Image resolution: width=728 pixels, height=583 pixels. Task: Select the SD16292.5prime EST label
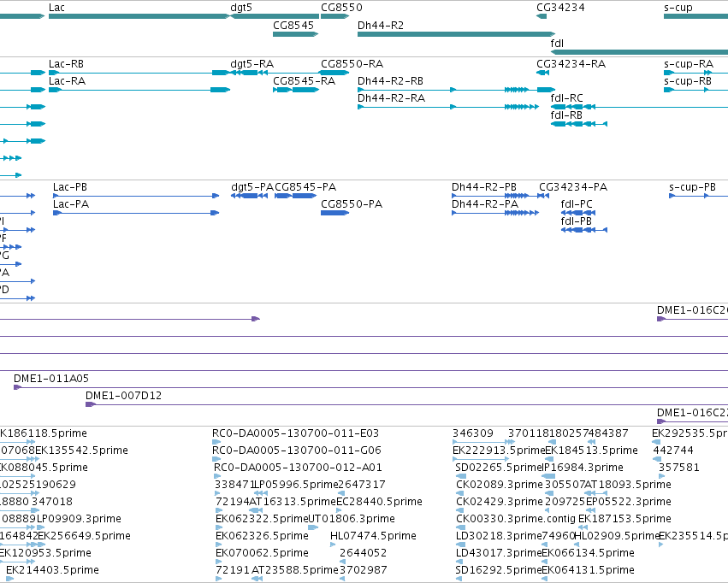tap(499, 570)
